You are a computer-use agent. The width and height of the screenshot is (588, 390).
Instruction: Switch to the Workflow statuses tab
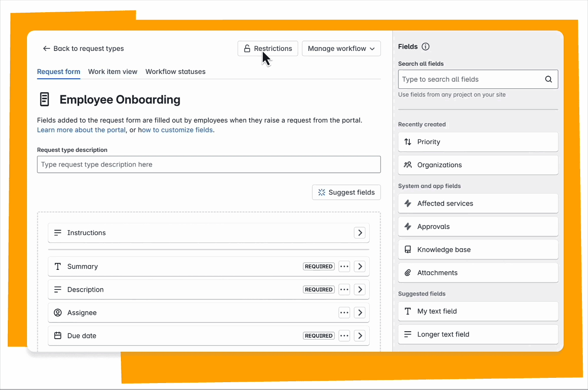pos(175,71)
